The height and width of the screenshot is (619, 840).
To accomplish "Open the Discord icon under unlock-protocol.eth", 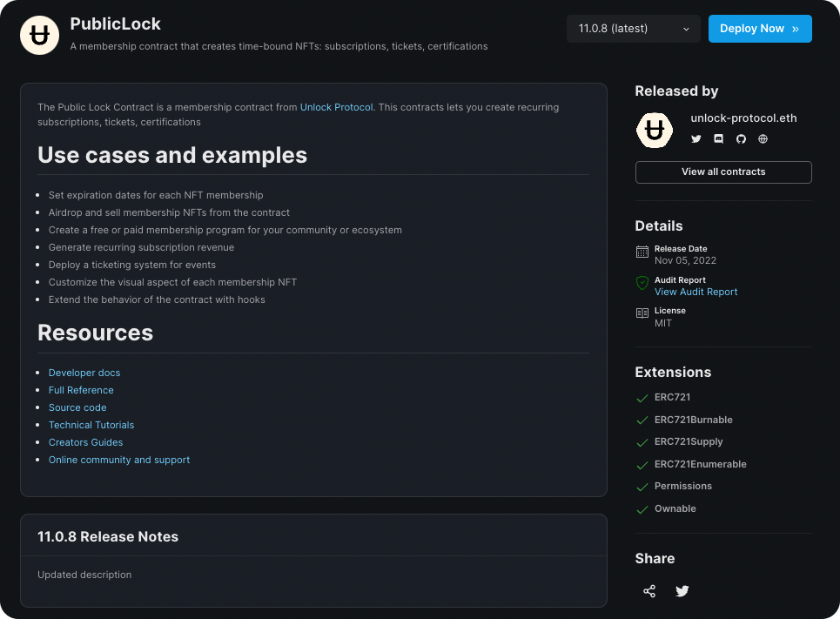I will coord(718,138).
